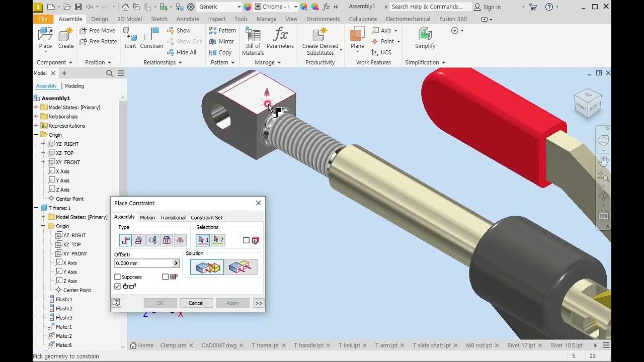Image resolution: width=644 pixels, height=362 pixels.
Task: Select the Angle constraint type icon
Action: click(x=139, y=240)
